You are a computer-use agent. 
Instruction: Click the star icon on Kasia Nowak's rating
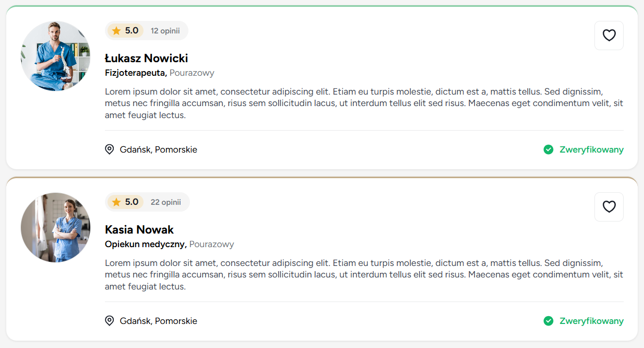click(x=116, y=202)
